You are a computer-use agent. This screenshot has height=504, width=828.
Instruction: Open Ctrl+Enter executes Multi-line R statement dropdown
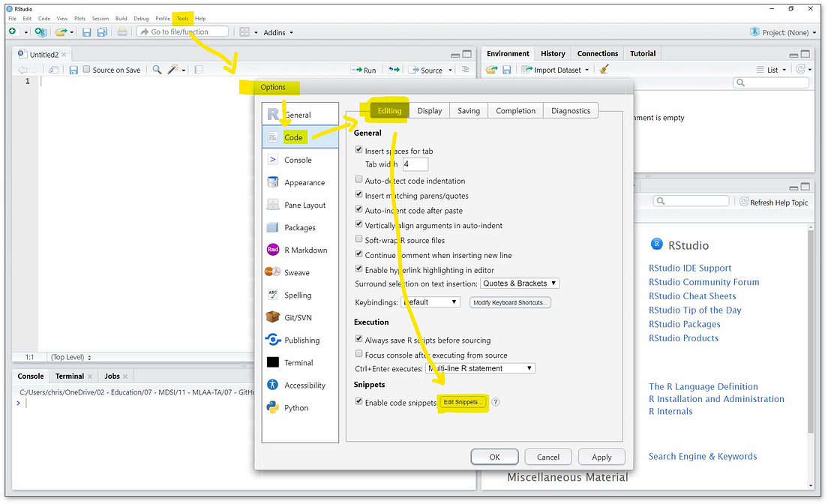tap(480, 368)
